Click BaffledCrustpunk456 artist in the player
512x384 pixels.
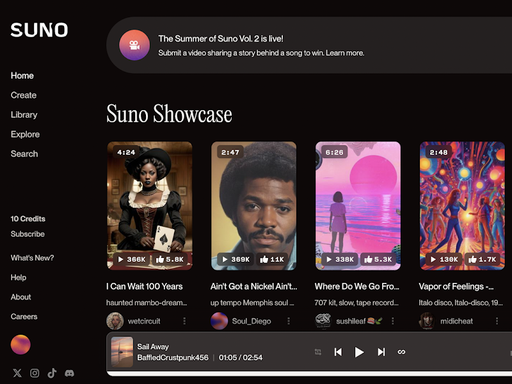pos(173,358)
